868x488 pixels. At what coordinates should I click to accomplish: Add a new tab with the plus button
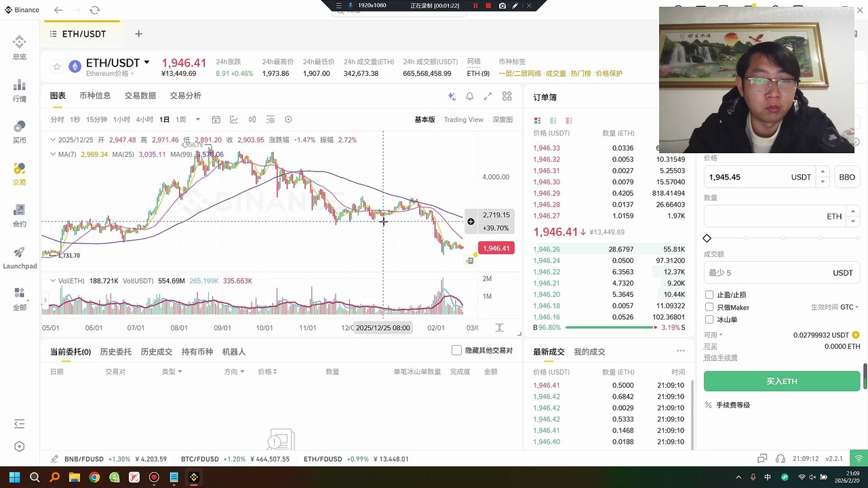[138, 34]
